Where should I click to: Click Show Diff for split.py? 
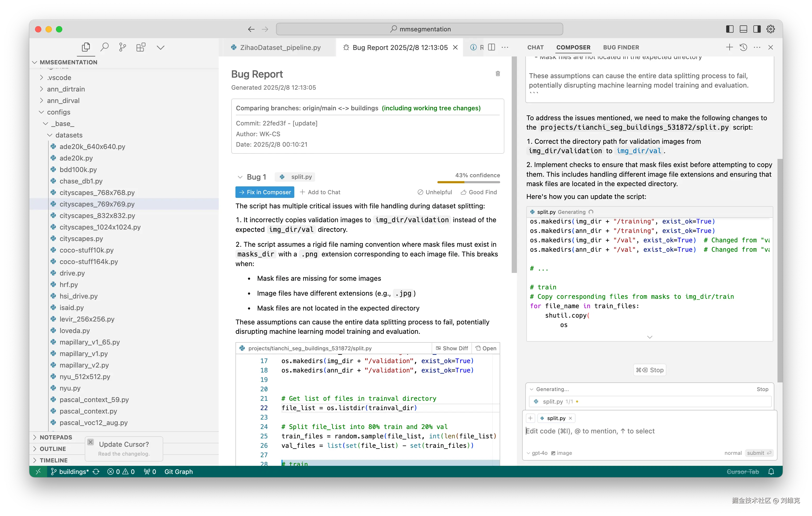coord(452,348)
